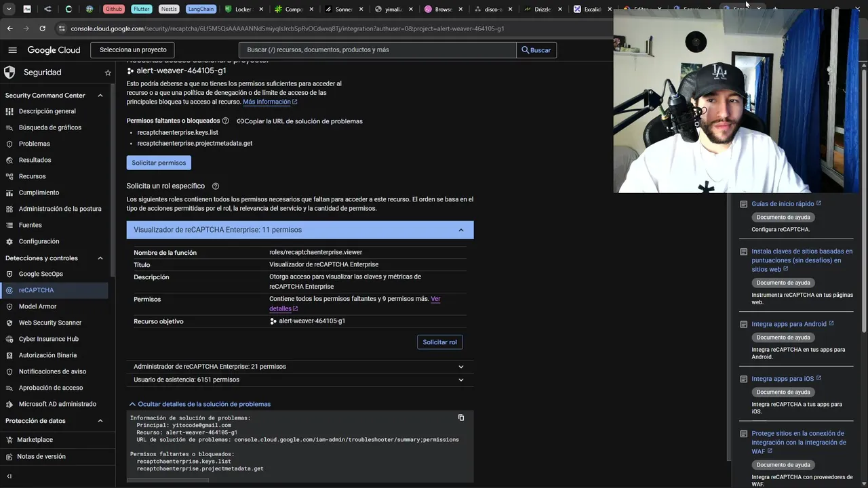The width and height of the screenshot is (868, 488).
Task: Expand Administrador de reCAPTCHA Enterprise row
Action: pyautogui.click(x=300, y=367)
